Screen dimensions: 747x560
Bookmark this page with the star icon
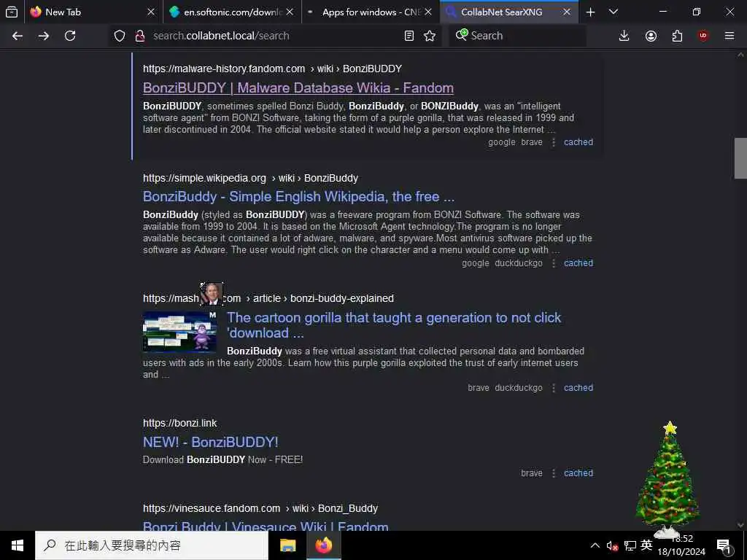pyautogui.click(x=430, y=36)
